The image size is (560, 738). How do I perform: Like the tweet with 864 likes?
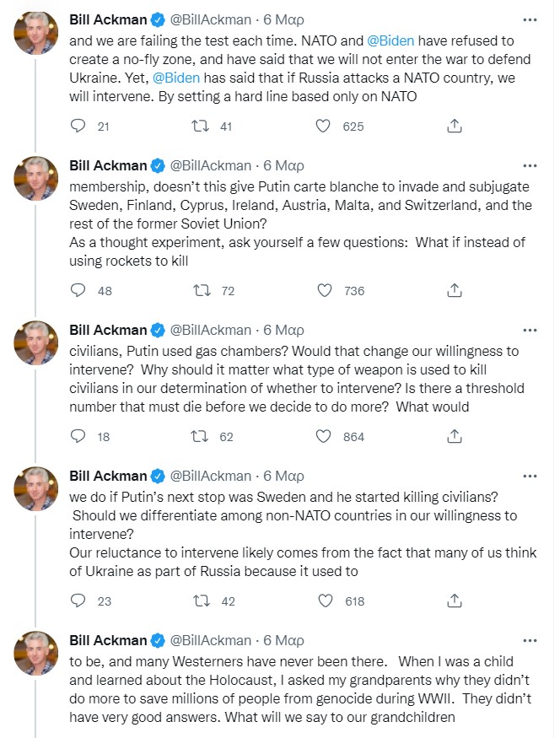[x=324, y=436]
